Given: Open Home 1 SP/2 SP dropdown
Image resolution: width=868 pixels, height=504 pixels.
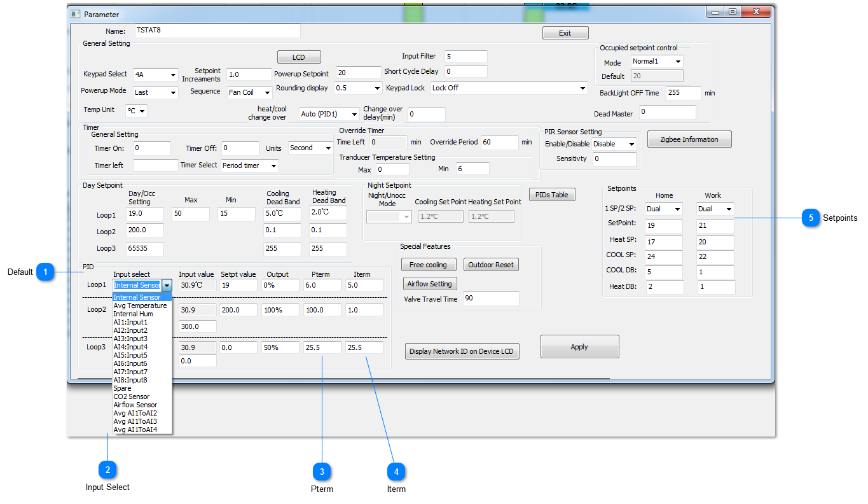Looking at the screenshot, I should pyautogui.click(x=663, y=209).
